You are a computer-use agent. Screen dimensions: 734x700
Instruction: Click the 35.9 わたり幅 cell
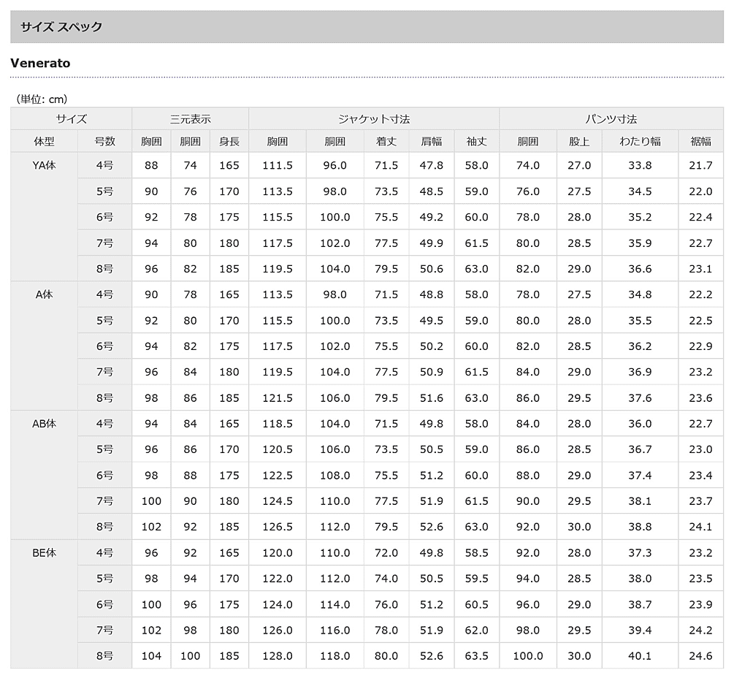click(640, 243)
